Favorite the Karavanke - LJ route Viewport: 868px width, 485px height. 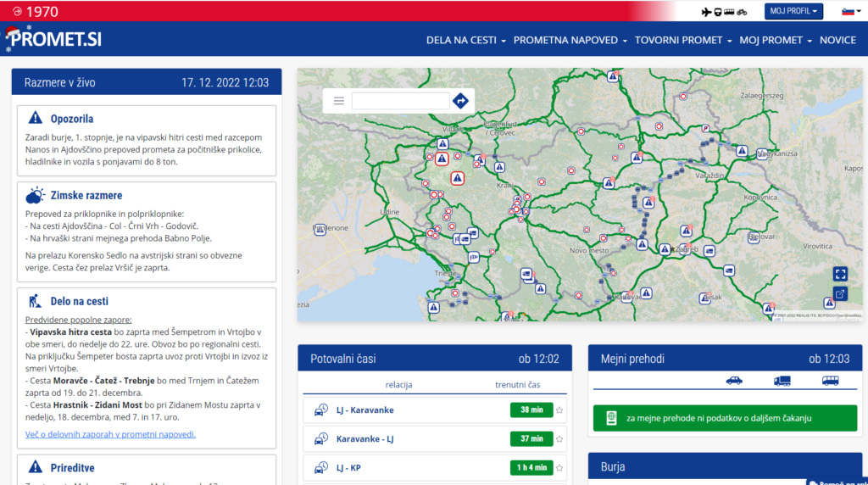click(559, 438)
